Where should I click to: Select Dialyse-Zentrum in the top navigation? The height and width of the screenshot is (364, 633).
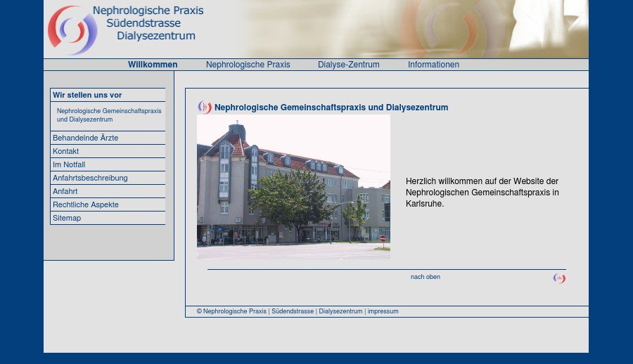348,65
